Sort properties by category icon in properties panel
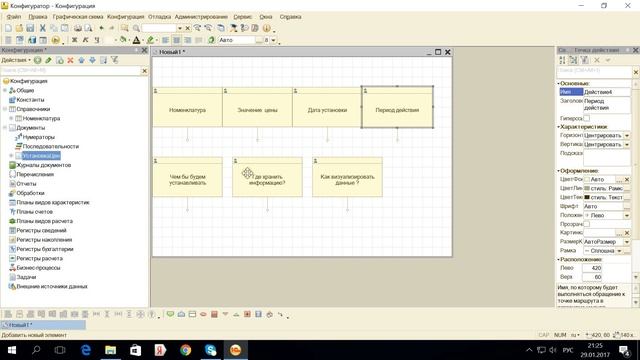The image size is (640, 360). pyautogui.click(x=573, y=60)
